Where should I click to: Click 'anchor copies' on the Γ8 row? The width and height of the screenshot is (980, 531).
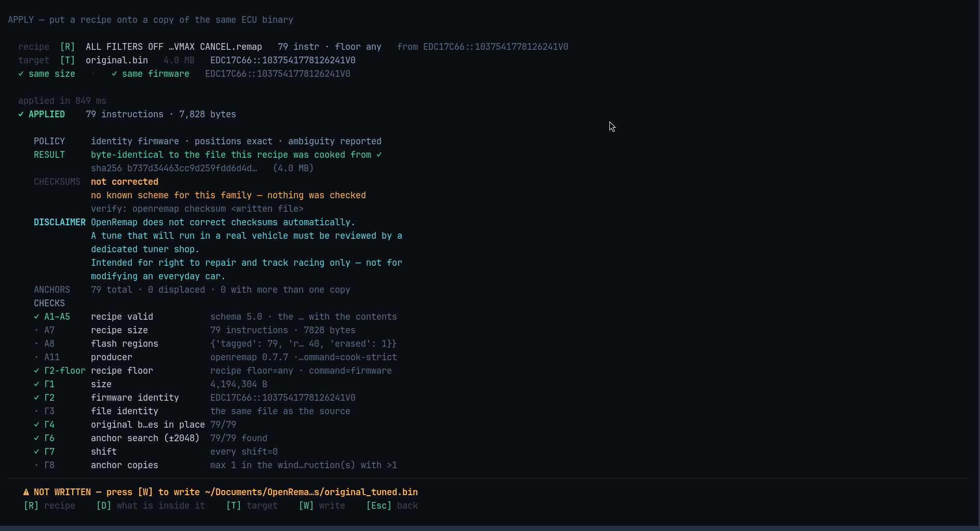125,465
